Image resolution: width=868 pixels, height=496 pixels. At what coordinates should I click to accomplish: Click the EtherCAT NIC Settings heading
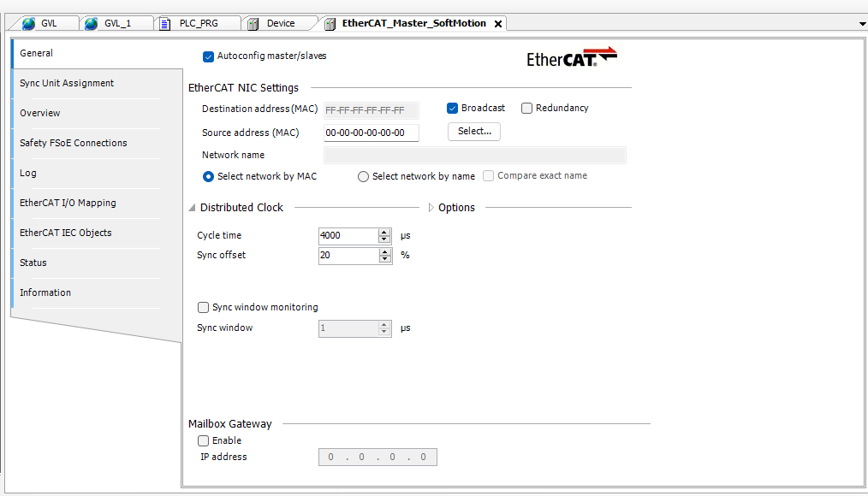(243, 88)
